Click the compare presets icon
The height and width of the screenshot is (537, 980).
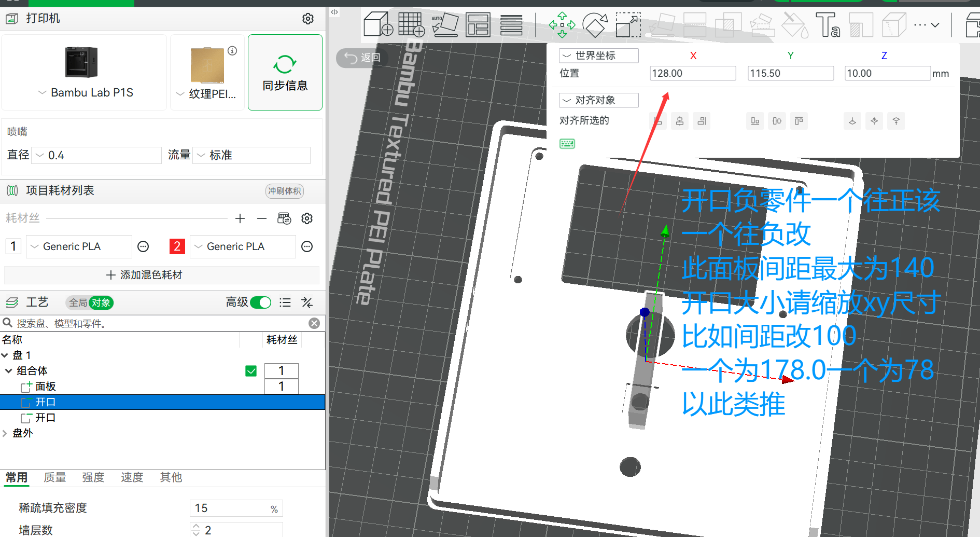coord(307,302)
